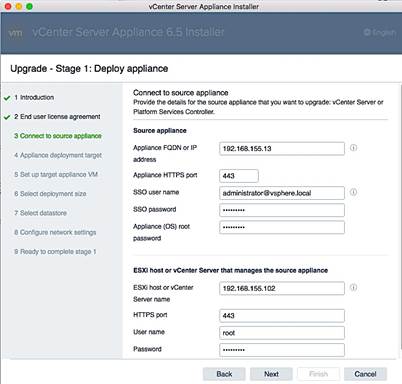Go to step 1 Introduction
The height and width of the screenshot is (384, 402).
(x=34, y=97)
